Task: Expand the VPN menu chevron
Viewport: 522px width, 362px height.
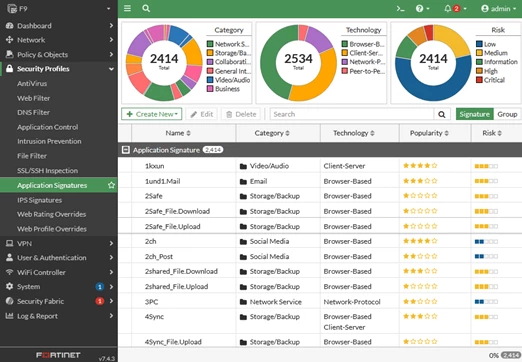Action: [111, 243]
